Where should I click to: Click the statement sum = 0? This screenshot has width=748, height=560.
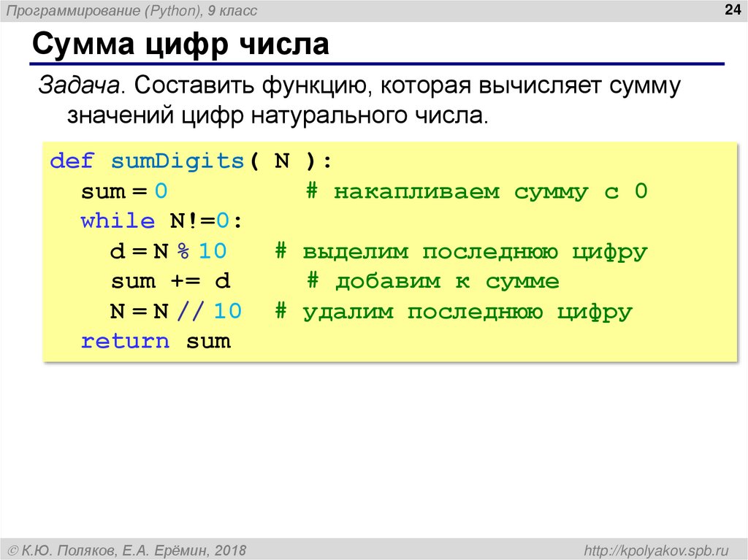tap(124, 191)
